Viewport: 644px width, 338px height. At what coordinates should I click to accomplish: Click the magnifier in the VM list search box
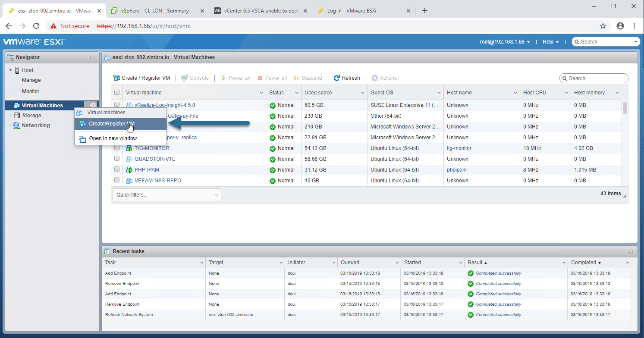[565, 78]
